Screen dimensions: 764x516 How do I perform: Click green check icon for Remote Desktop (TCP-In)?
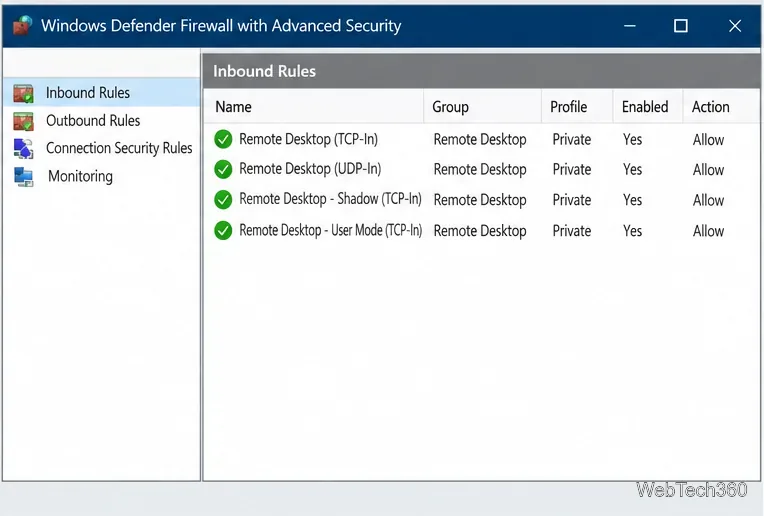[x=223, y=139]
